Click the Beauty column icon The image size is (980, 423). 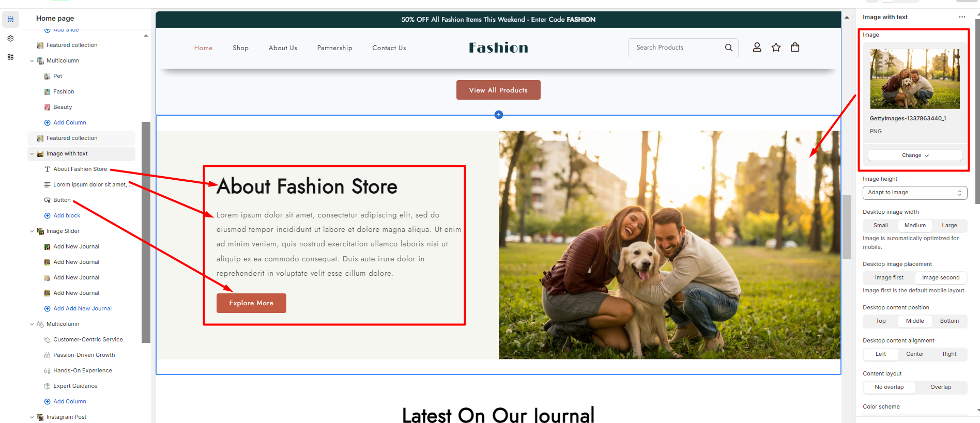pyautogui.click(x=48, y=107)
